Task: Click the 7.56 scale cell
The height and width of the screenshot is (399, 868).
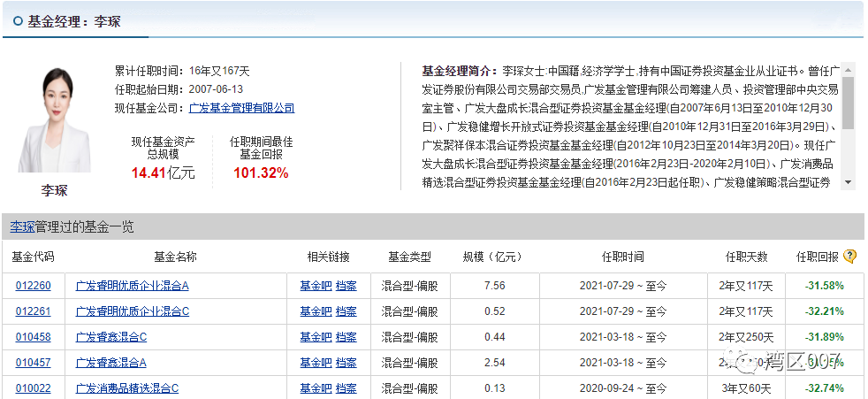Action: [x=495, y=286]
